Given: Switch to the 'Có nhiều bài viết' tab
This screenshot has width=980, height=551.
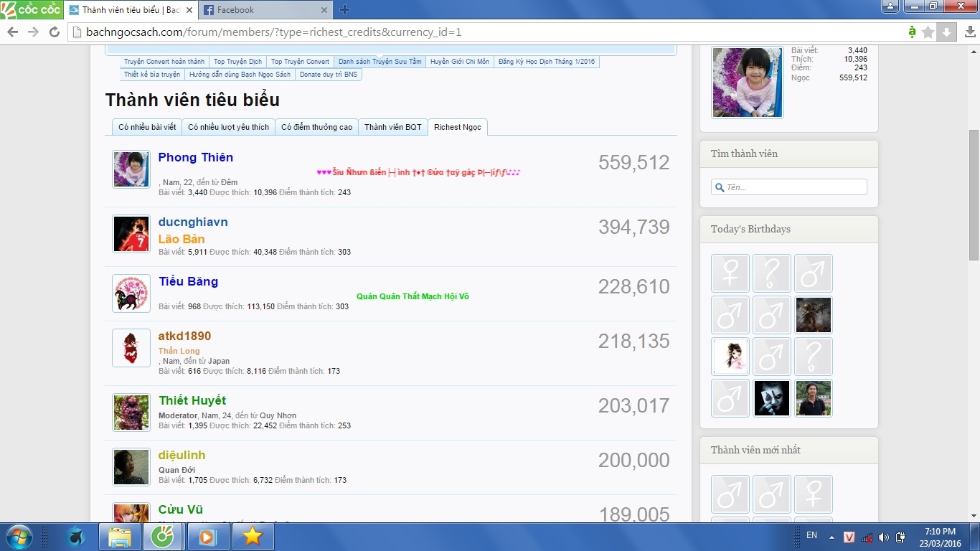Looking at the screenshot, I should (x=147, y=127).
